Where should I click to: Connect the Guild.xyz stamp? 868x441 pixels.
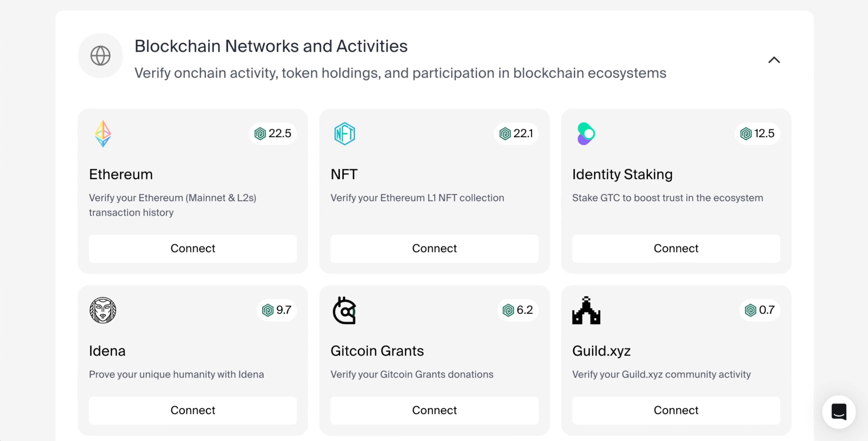click(x=676, y=410)
